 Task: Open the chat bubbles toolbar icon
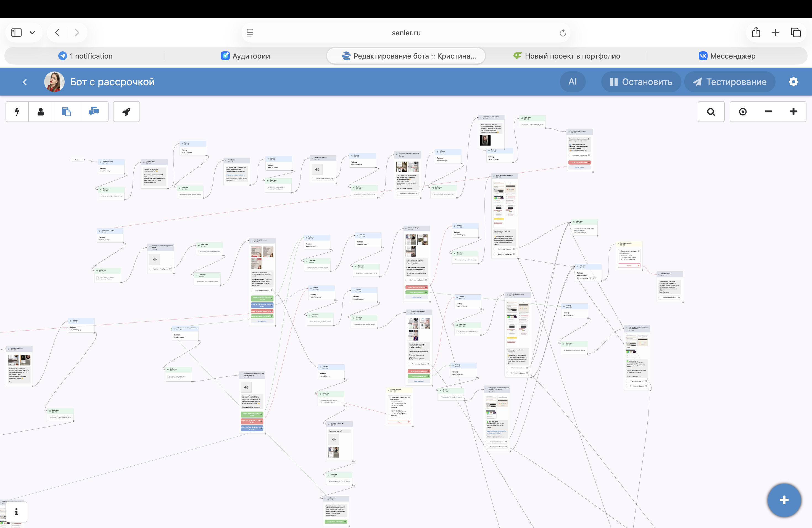pyautogui.click(x=94, y=112)
